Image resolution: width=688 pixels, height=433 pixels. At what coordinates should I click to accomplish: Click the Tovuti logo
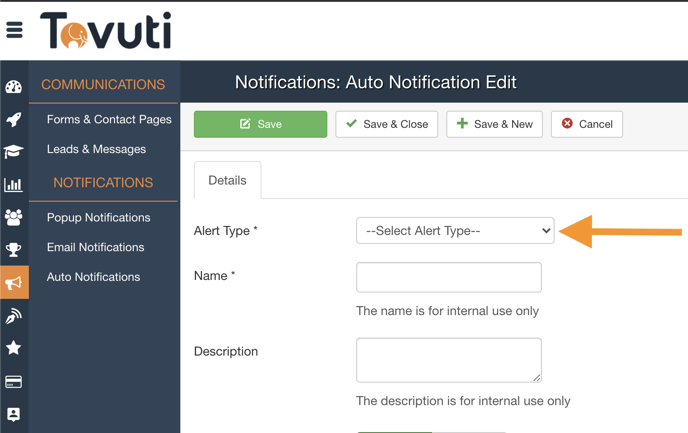(x=106, y=31)
